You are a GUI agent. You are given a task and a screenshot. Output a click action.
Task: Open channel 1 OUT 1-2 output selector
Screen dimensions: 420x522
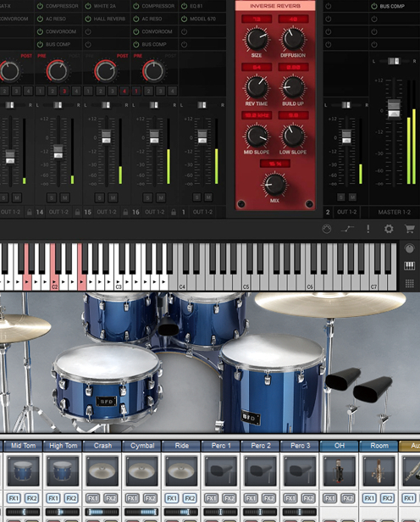(x=202, y=212)
